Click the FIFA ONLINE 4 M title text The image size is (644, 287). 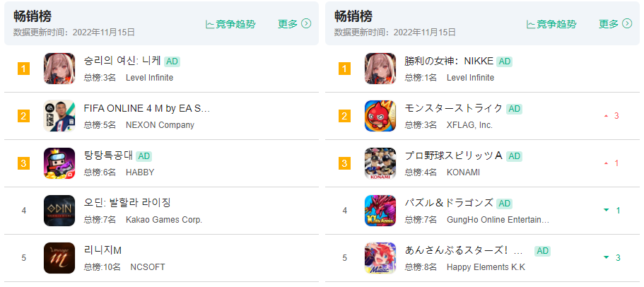[x=147, y=108]
